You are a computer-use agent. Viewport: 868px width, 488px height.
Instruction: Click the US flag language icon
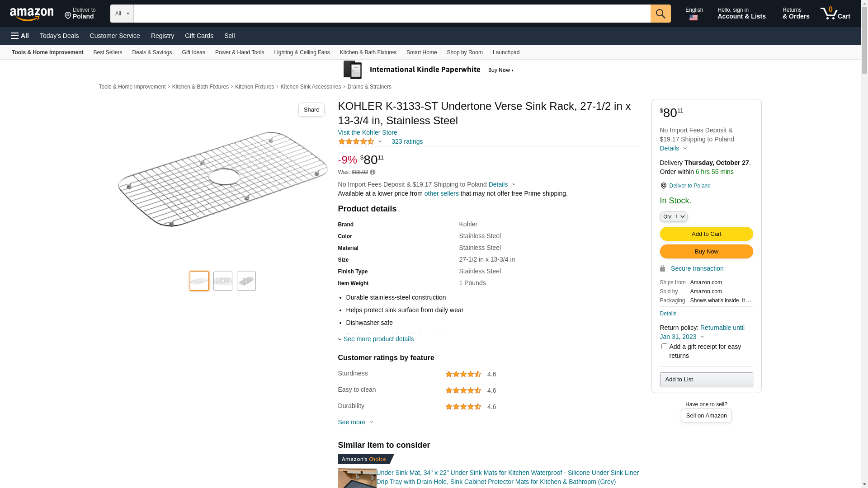[x=693, y=18]
